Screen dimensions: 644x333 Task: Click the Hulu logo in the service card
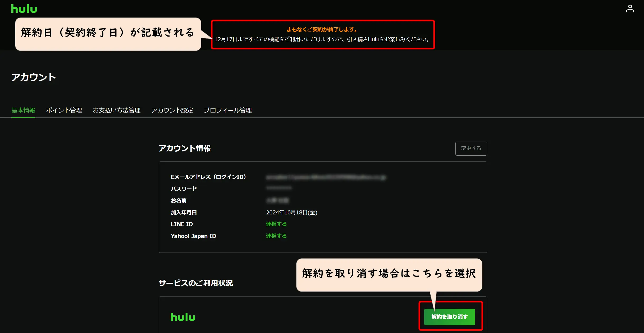pyautogui.click(x=183, y=317)
